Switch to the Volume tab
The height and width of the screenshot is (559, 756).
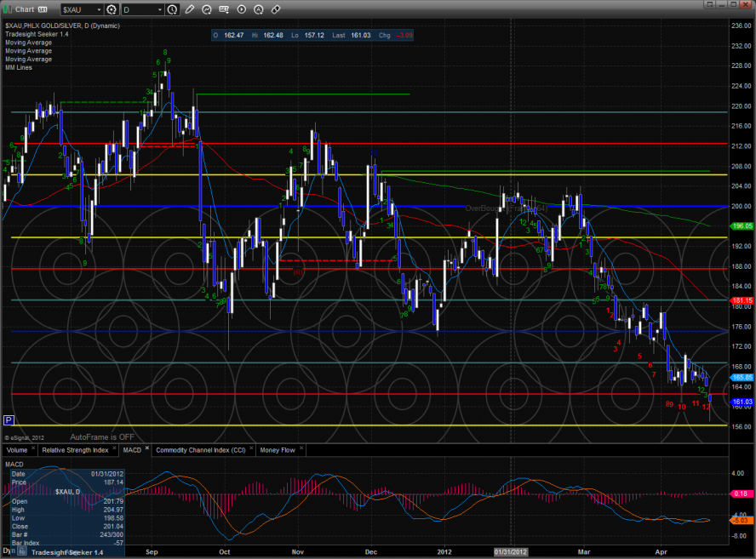click(x=17, y=449)
